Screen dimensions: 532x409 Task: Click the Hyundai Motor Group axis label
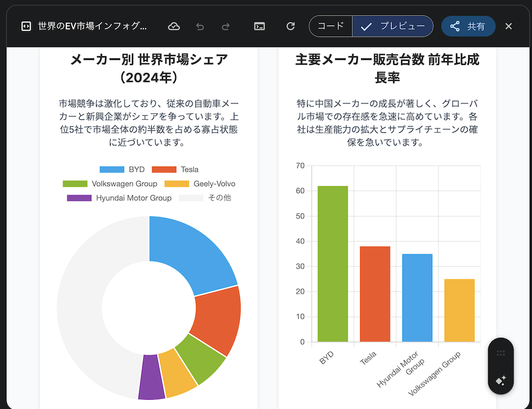(x=401, y=369)
